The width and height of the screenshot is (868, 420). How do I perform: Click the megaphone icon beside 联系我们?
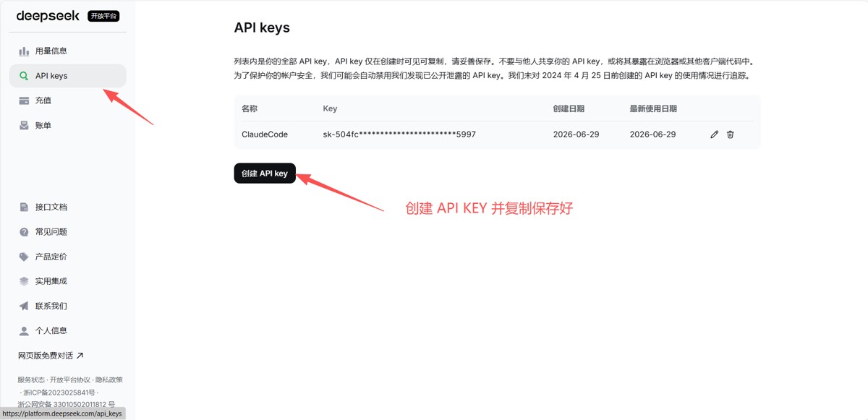tap(24, 306)
